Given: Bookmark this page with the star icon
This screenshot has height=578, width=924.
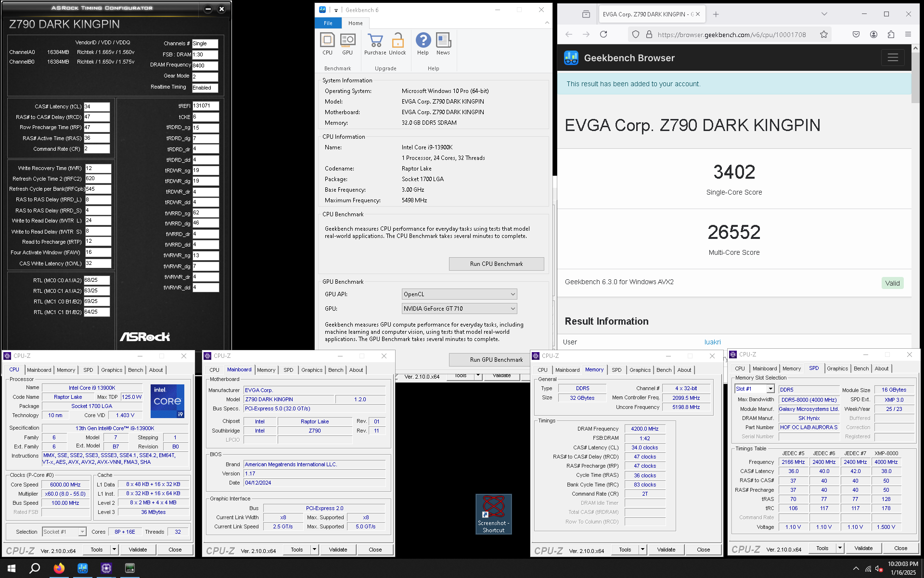Looking at the screenshot, I should point(824,34).
